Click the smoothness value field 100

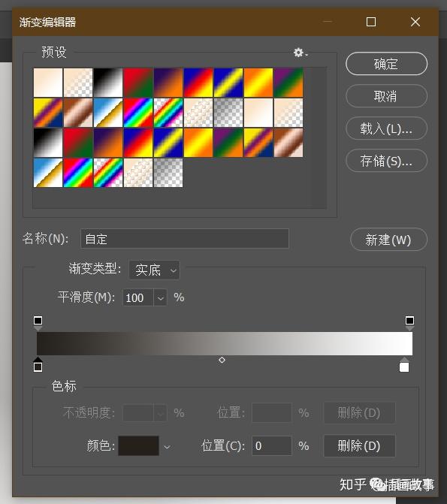pyautogui.click(x=137, y=298)
